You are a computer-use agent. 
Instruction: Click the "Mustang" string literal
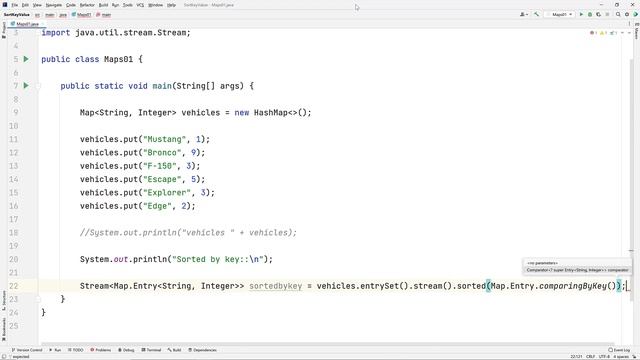coord(164,139)
